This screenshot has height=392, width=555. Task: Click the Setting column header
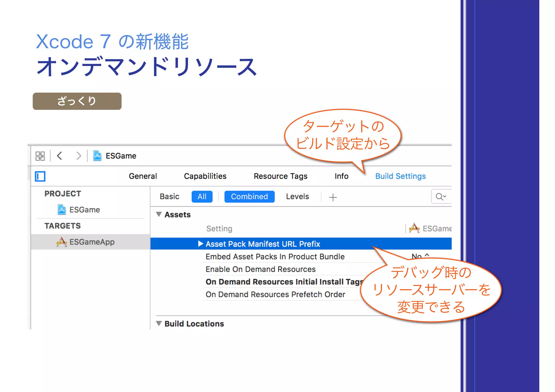tap(219, 229)
